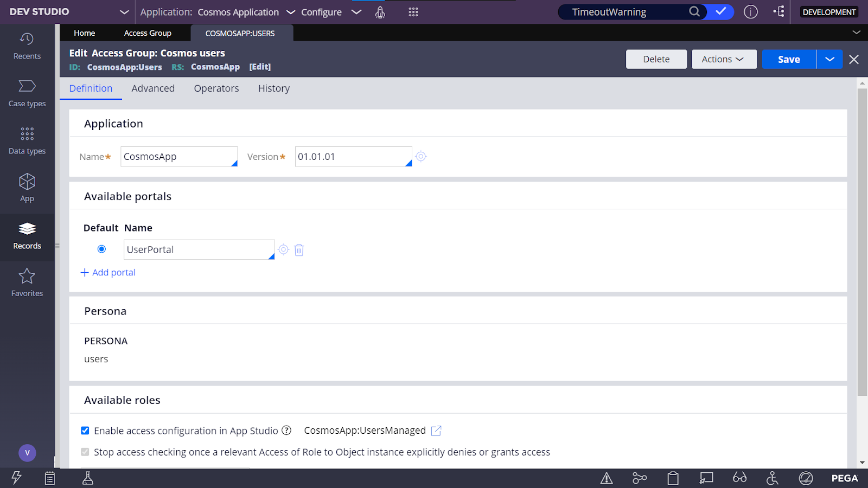
Task: Click the Delete button
Action: coord(656,59)
